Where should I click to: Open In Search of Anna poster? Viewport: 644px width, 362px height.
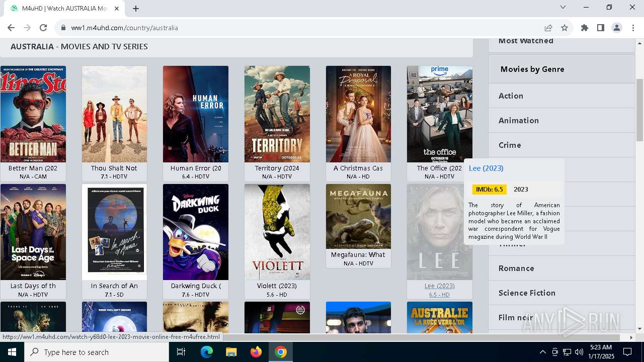coord(115,232)
